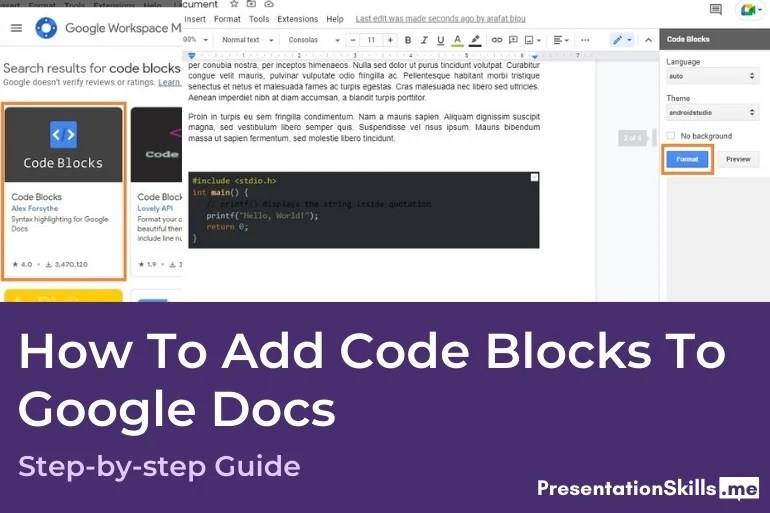Open the Consolas font dropdown
The image size is (770, 513).
point(314,40)
